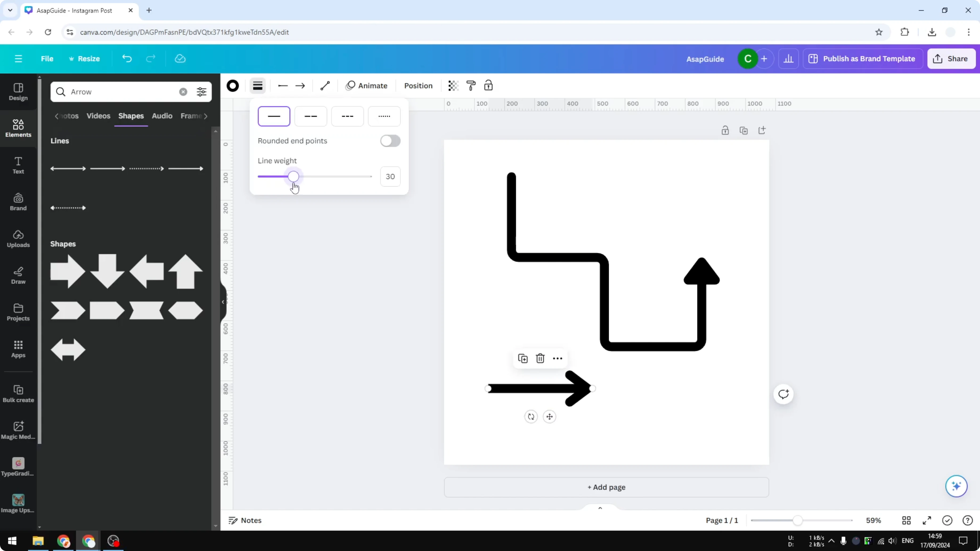Image resolution: width=980 pixels, height=551 pixels.
Task: Open the Bulk create panel
Action: (18, 394)
